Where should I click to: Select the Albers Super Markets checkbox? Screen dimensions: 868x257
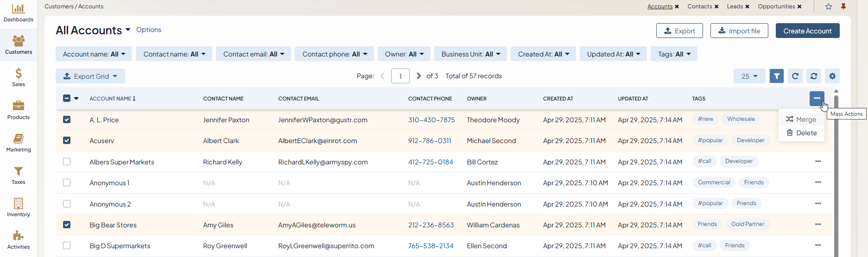point(67,162)
